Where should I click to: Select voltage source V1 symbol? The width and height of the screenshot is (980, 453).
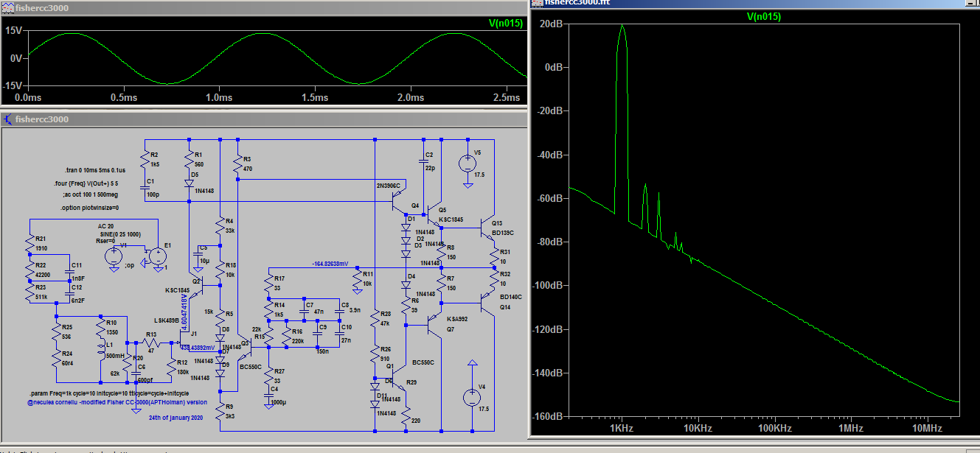114,256
